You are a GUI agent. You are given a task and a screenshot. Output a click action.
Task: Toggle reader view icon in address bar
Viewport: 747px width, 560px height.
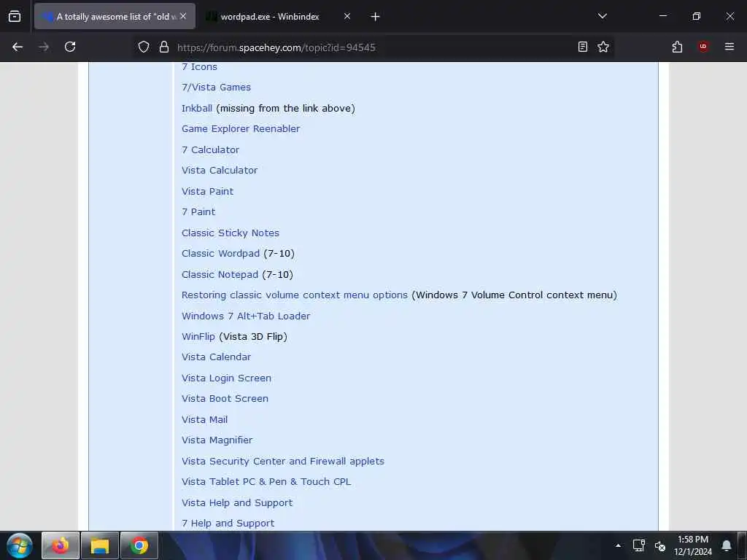click(x=583, y=47)
